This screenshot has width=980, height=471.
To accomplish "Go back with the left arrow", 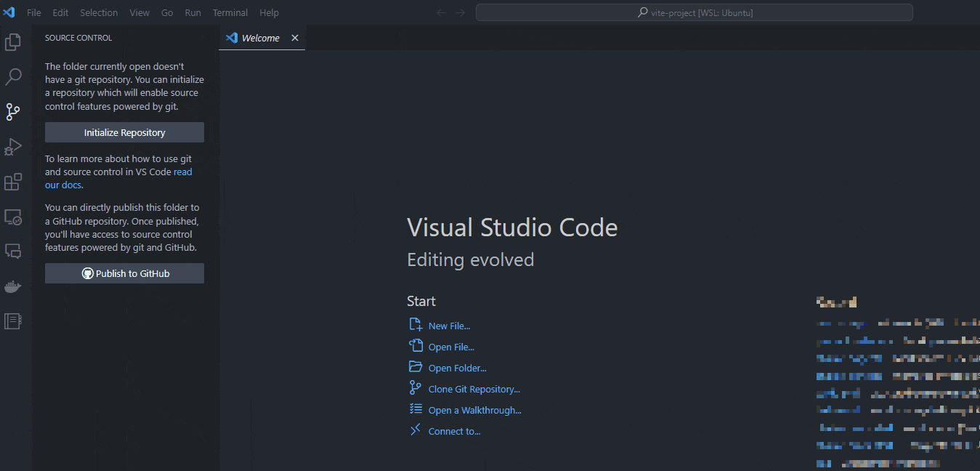I will 441,12.
